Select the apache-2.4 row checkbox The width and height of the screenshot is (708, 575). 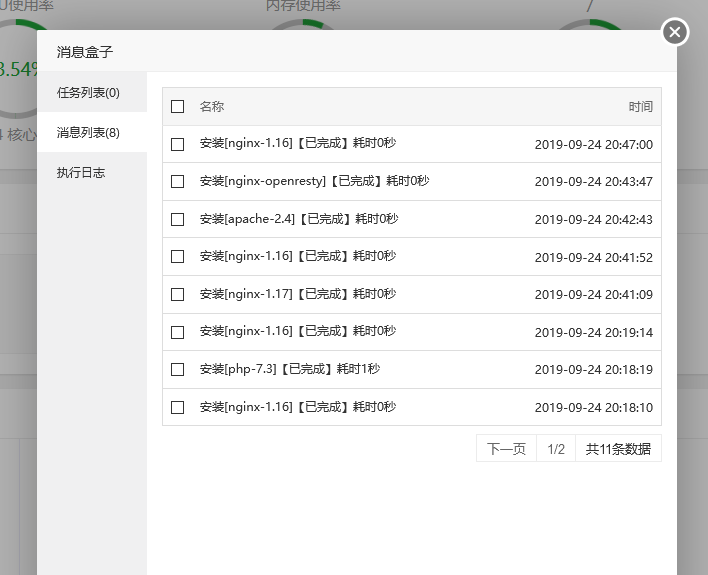[x=177, y=220]
